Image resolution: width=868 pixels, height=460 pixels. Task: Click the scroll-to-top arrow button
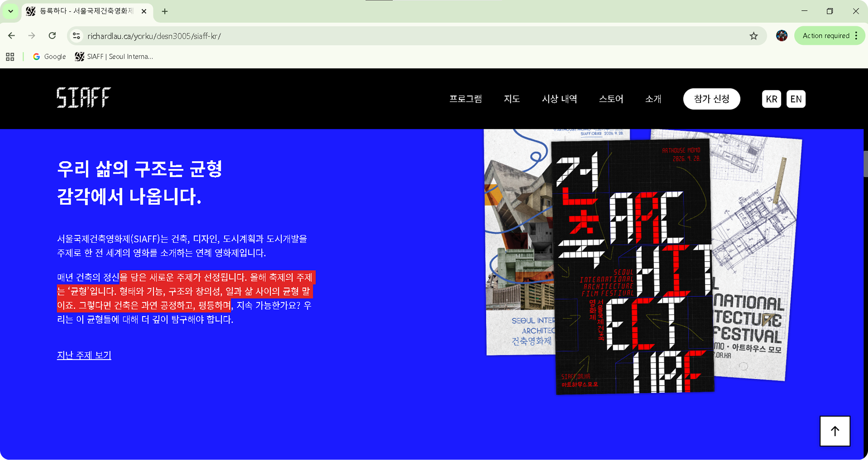[x=835, y=431]
